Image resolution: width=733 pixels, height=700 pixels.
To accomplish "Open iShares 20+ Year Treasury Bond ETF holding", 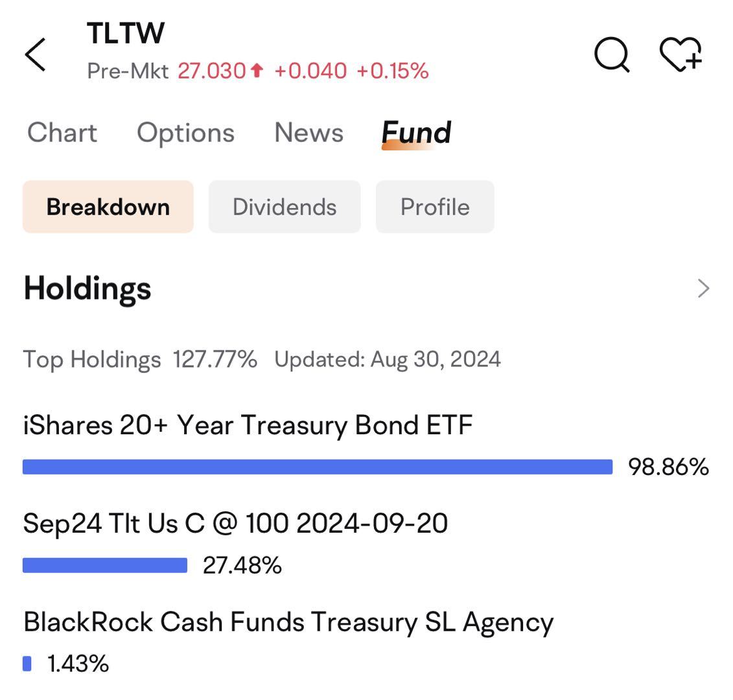I will coord(248,425).
